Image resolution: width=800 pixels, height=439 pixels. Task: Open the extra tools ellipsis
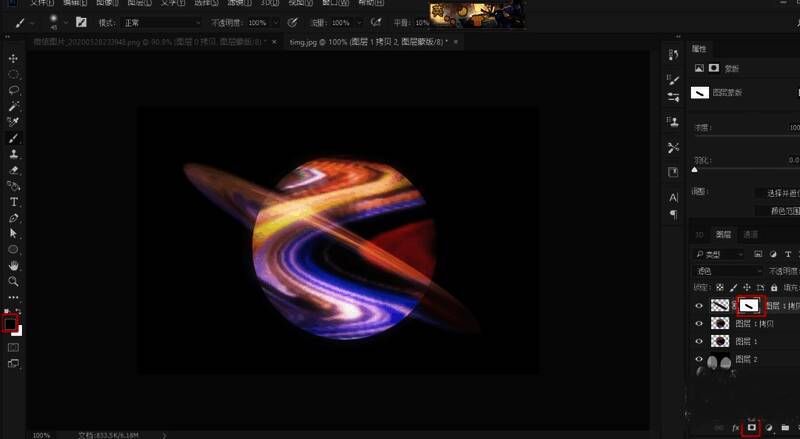(13, 297)
